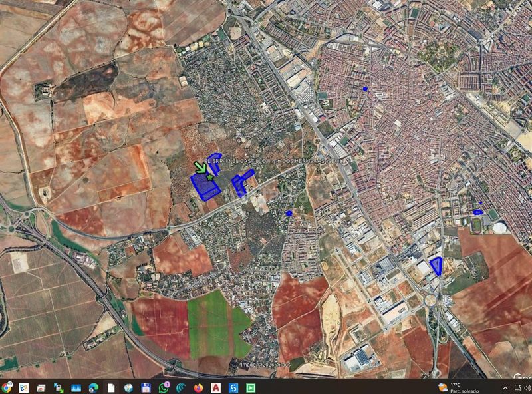The height and width of the screenshot is (394, 532).
Task: Open network status in system tray
Action: click(518, 388)
